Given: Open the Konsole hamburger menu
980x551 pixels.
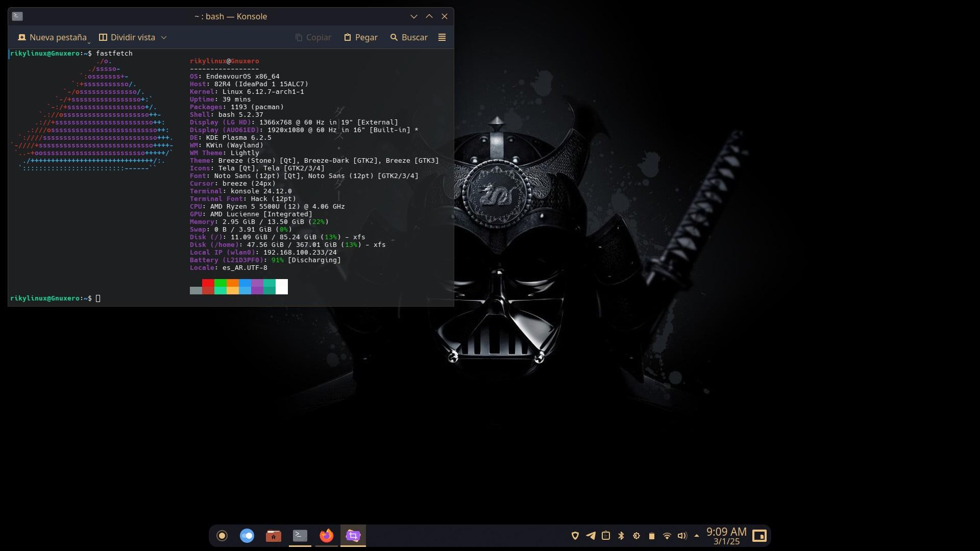Looking at the screenshot, I should [442, 37].
